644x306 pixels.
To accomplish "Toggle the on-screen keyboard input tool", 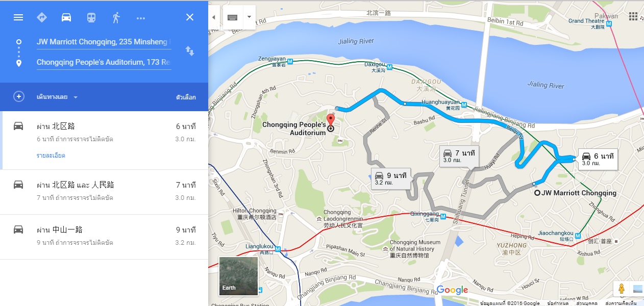I will pos(233,17).
